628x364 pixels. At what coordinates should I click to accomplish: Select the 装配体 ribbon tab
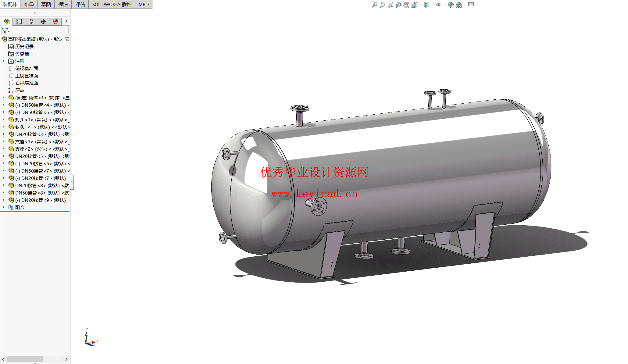click(10, 5)
